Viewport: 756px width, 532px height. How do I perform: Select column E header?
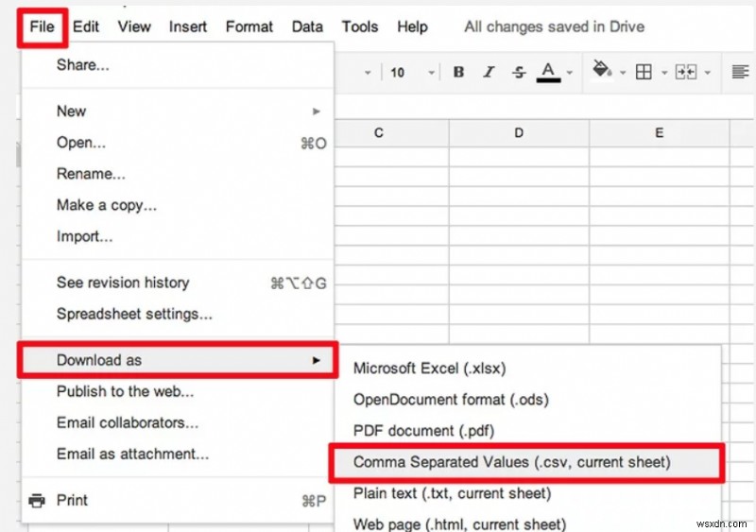[659, 133]
